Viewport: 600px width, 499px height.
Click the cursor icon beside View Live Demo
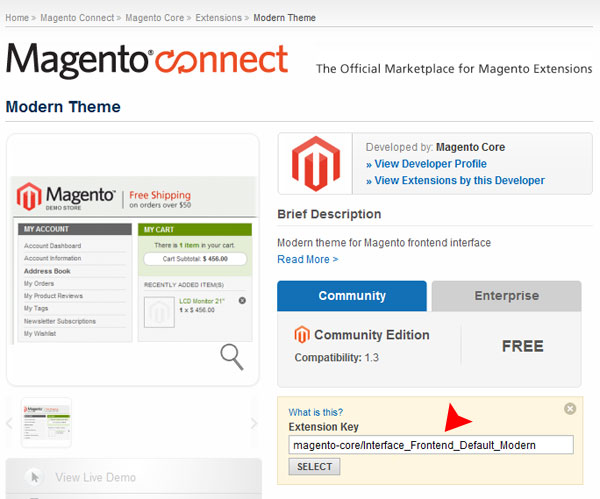pos(34,478)
